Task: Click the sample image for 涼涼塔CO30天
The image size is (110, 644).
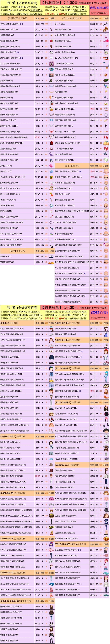Action: [x=51, y=172]
